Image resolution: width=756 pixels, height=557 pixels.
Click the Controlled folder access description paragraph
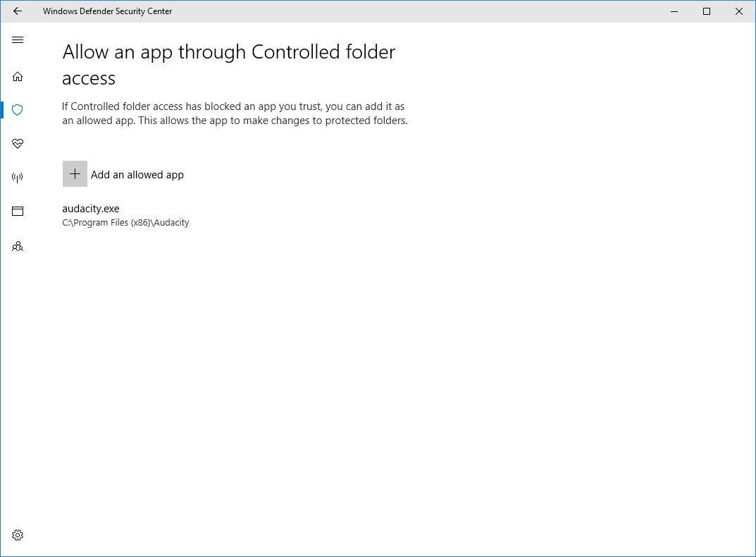[235, 114]
